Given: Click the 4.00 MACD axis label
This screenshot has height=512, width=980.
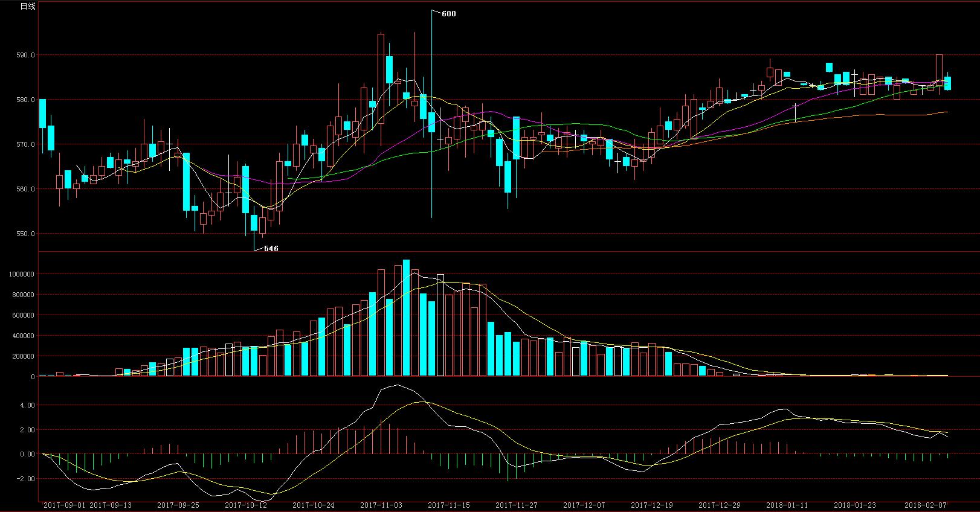Looking at the screenshot, I should coord(28,405).
